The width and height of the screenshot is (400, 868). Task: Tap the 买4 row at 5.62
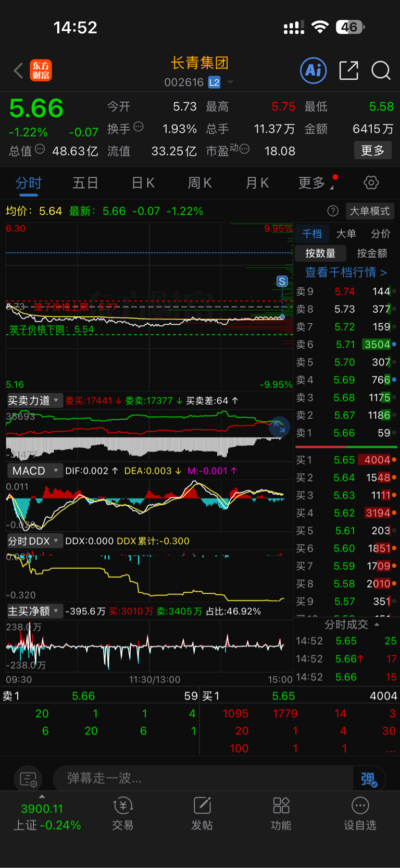pyautogui.click(x=346, y=513)
